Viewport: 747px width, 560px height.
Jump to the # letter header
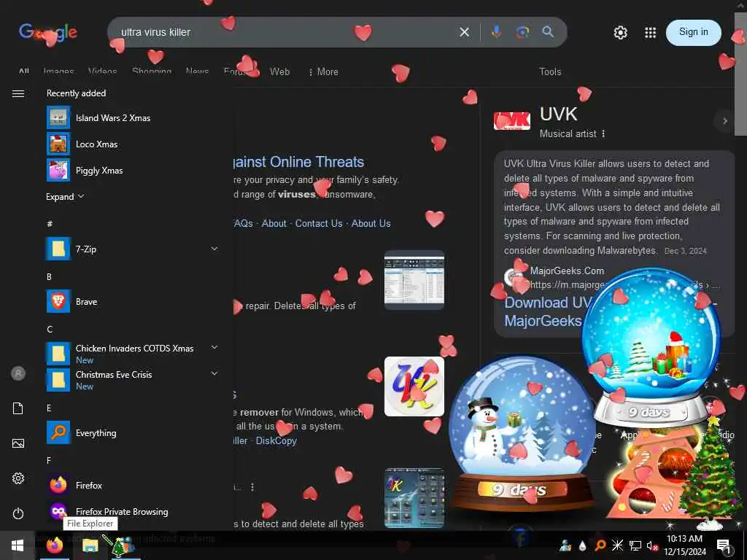coord(50,223)
